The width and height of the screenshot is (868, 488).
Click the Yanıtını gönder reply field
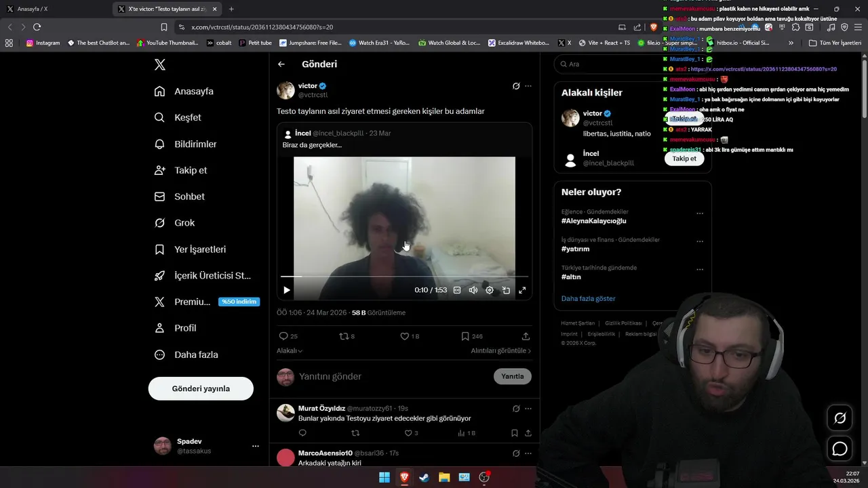393,376
